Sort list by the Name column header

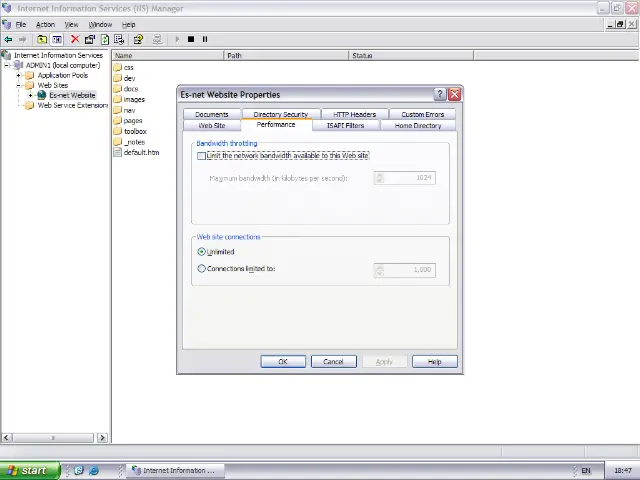click(168, 55)
